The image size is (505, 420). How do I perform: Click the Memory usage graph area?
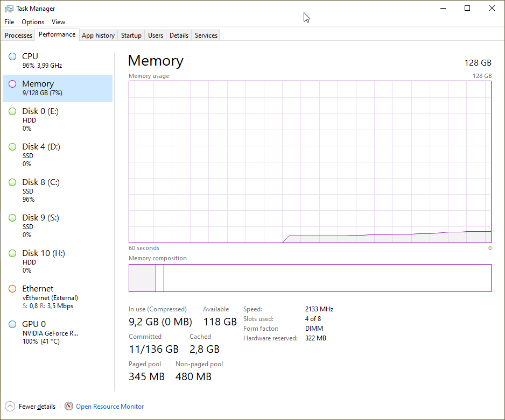(310, 161)
